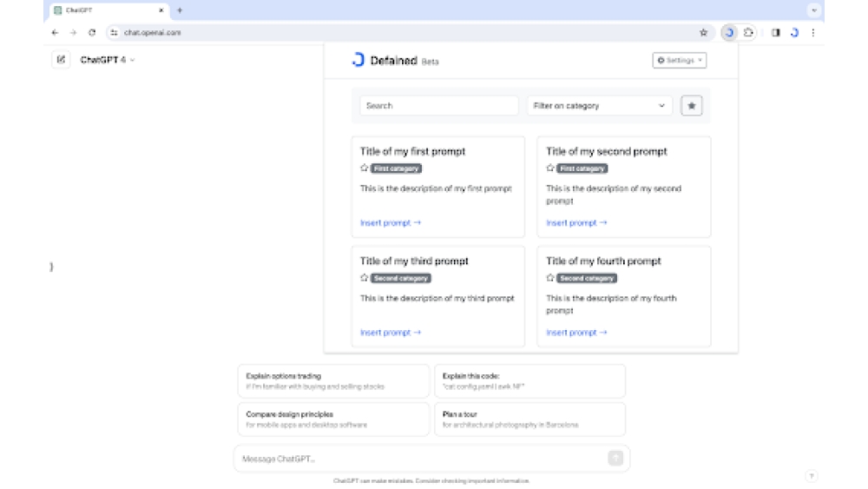Screen dimensions: 868x489
Task: Insert prompt from the first prompt card
Action: 391,222
